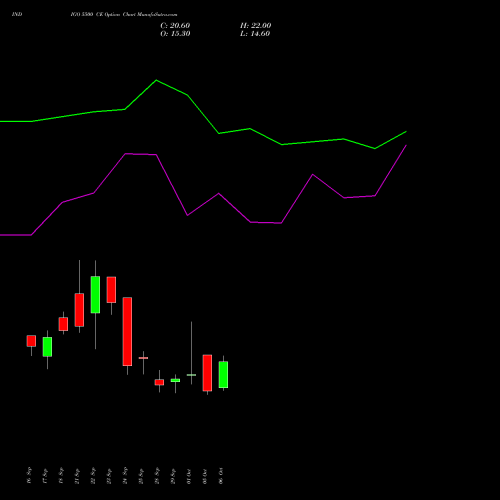Select the green candlestick on 17 Sep
The width and height of the screenshot is (500, 500).
(47, 347)
